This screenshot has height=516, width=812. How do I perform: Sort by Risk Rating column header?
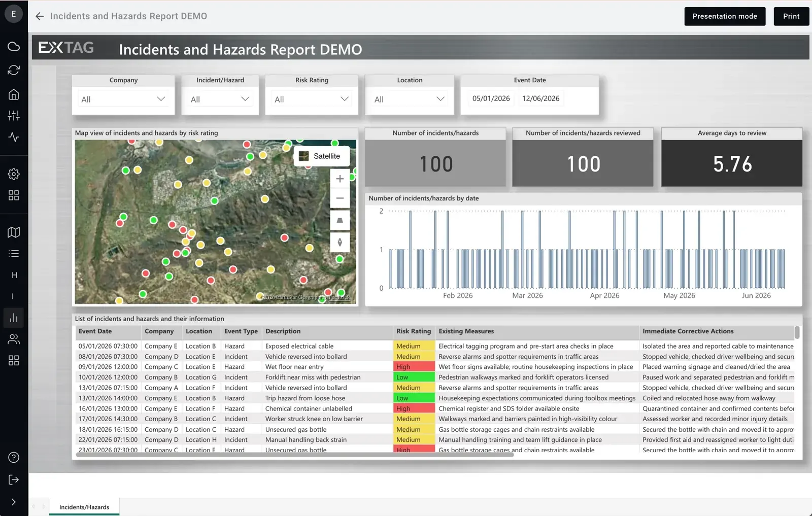coord(414,331)
